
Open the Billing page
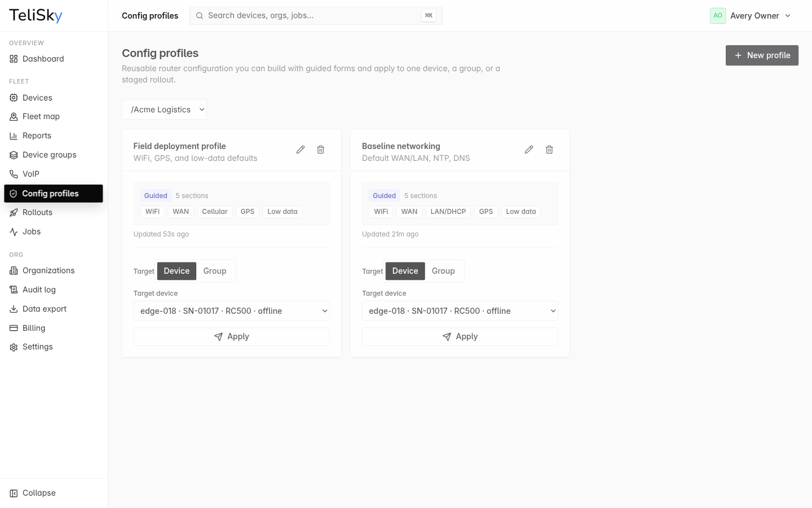[54, 328]
